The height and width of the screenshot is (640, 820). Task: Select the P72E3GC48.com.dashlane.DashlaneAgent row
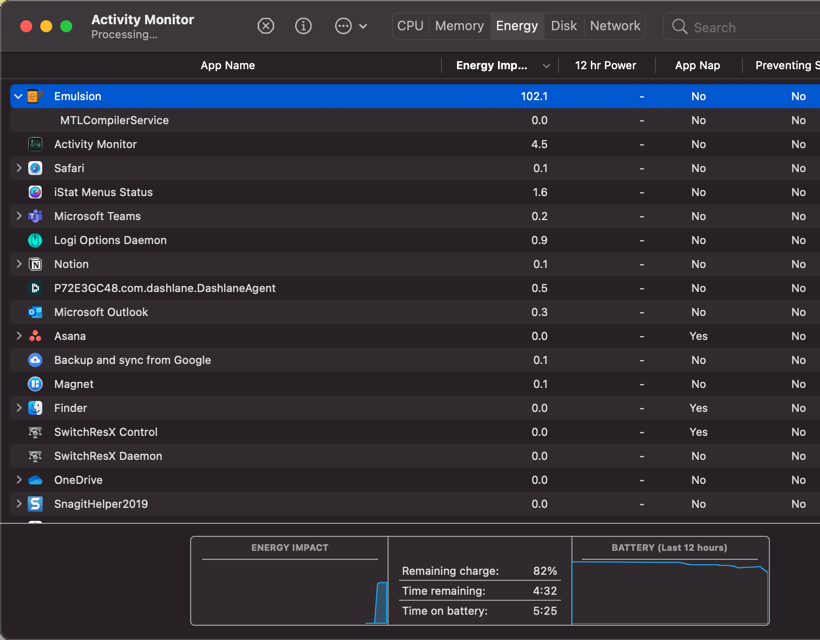[415, 288]
